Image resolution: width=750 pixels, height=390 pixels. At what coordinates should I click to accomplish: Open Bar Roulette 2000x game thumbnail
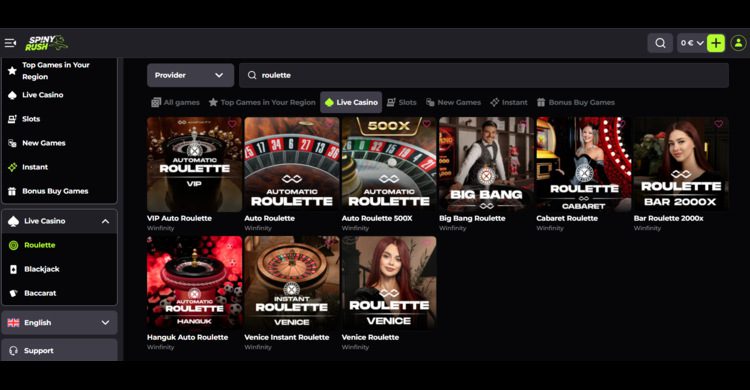tap(681, 164)
